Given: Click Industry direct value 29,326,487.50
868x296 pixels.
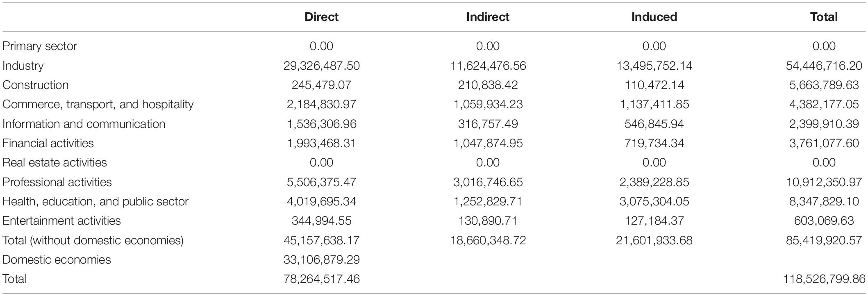Looking at the screenshot, I should click(321, 66).
